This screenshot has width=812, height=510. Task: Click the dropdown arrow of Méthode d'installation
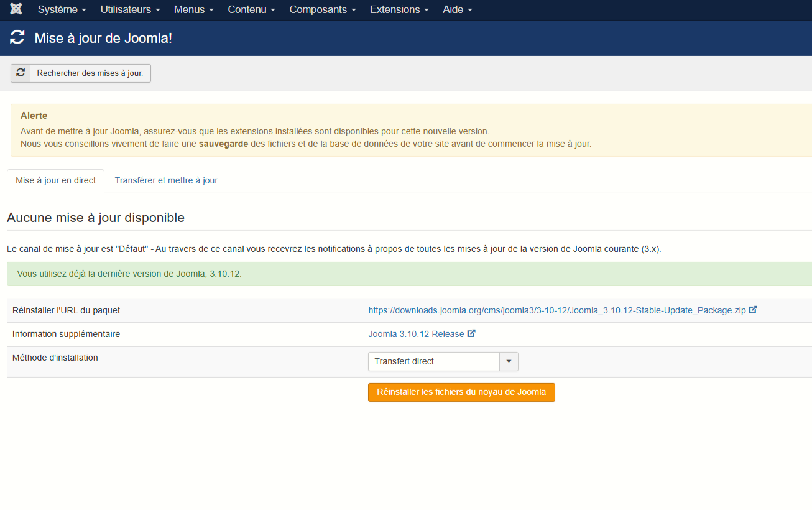[x=509, y=361]
